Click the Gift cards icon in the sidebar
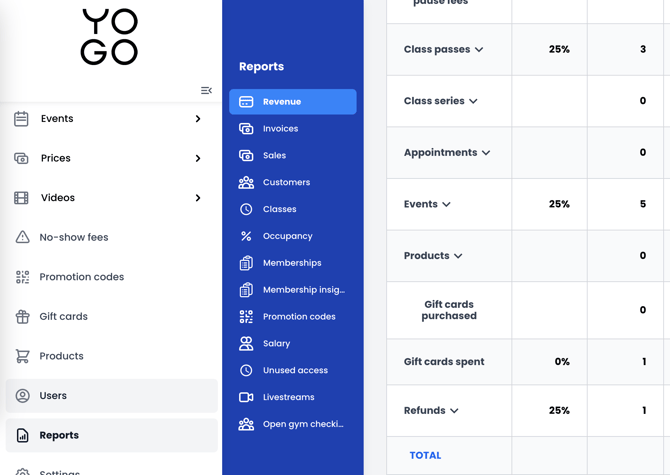The image size is (670, 475). coord(22,317)
